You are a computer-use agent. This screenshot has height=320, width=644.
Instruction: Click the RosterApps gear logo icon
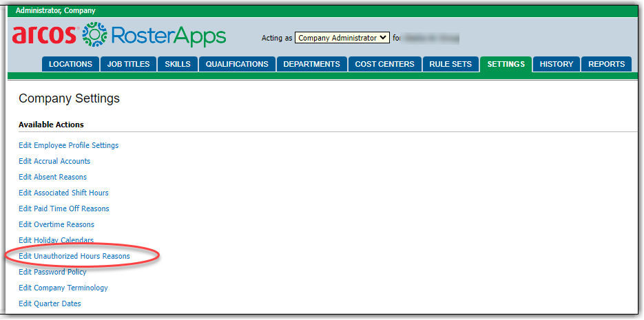pos(94,34)
